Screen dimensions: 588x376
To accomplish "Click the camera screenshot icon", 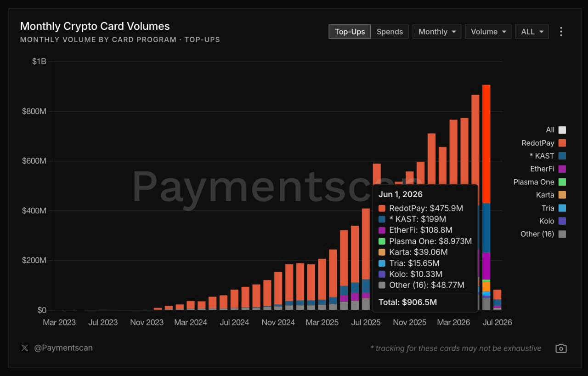I will click(x=561, y=348).
